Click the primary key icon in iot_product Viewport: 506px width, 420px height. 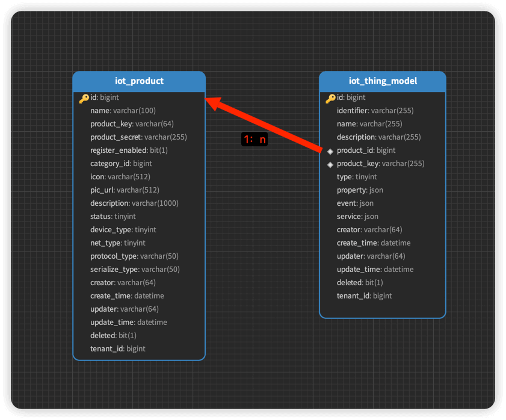84,98
